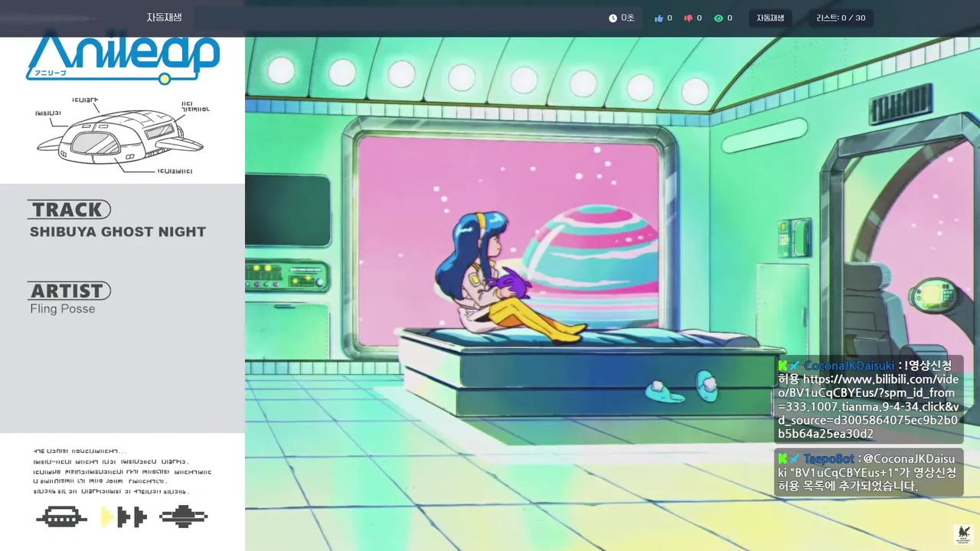This screenshot has width=980, height=551.
Task: Select the artist name Fling Posse
Action: click(63, 308)
